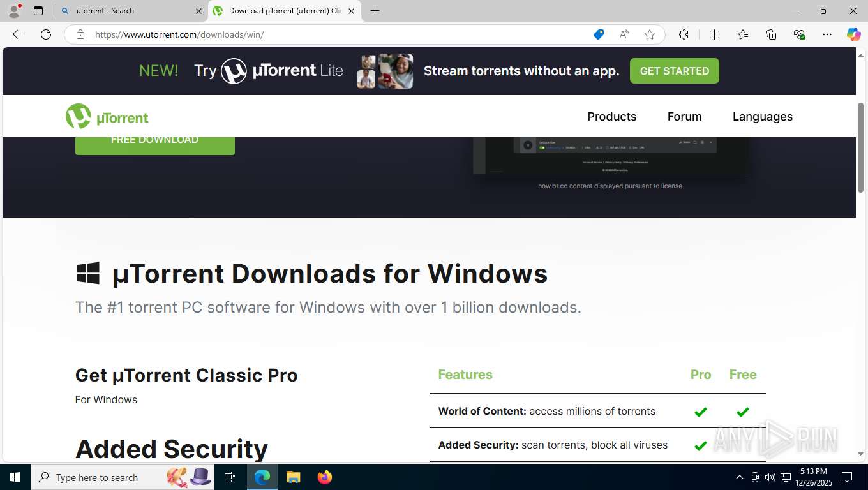Activate Read aloud icon in address bar
This screenshot has width=868, height=490.
(x=624, y=34)
